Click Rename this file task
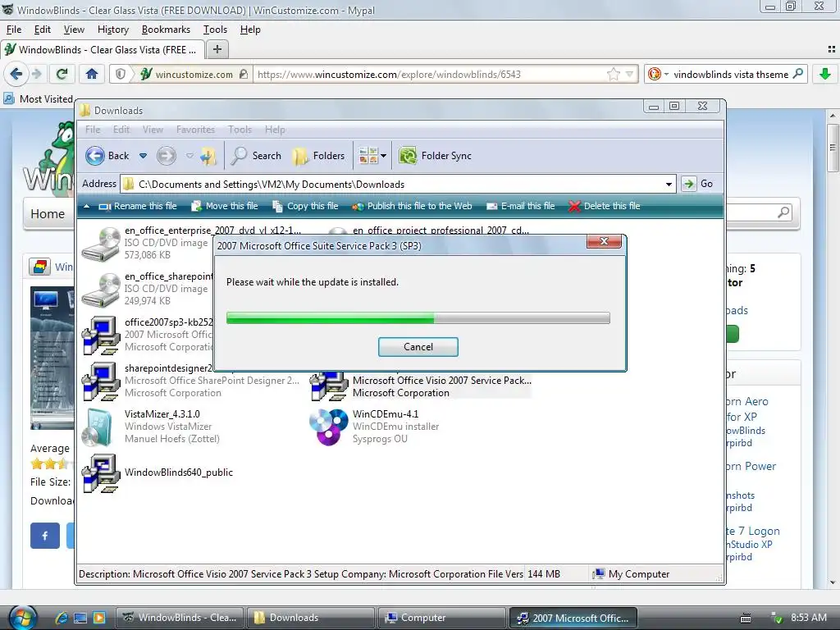Image resolution: width=840 pixels, height=630 pixels. click(138, 206)
